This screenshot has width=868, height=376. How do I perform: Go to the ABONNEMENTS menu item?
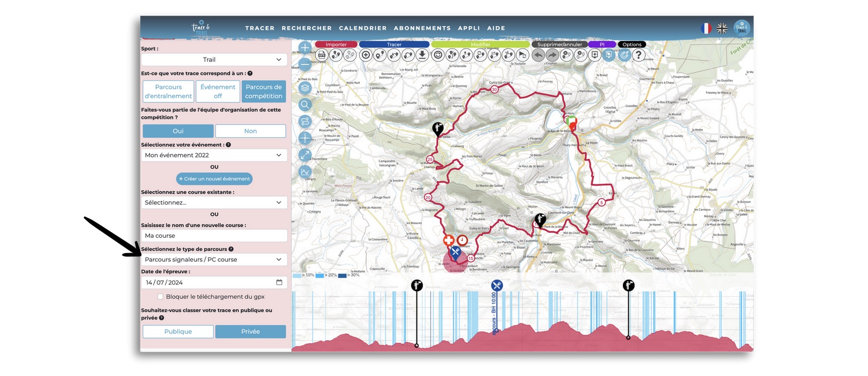(422, 28)
